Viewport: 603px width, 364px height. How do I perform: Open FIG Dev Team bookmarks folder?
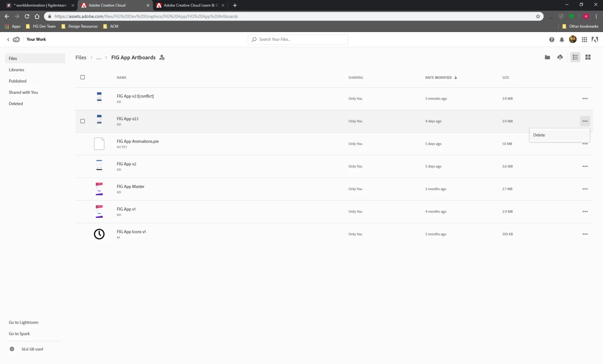click(x=41, y=26)
